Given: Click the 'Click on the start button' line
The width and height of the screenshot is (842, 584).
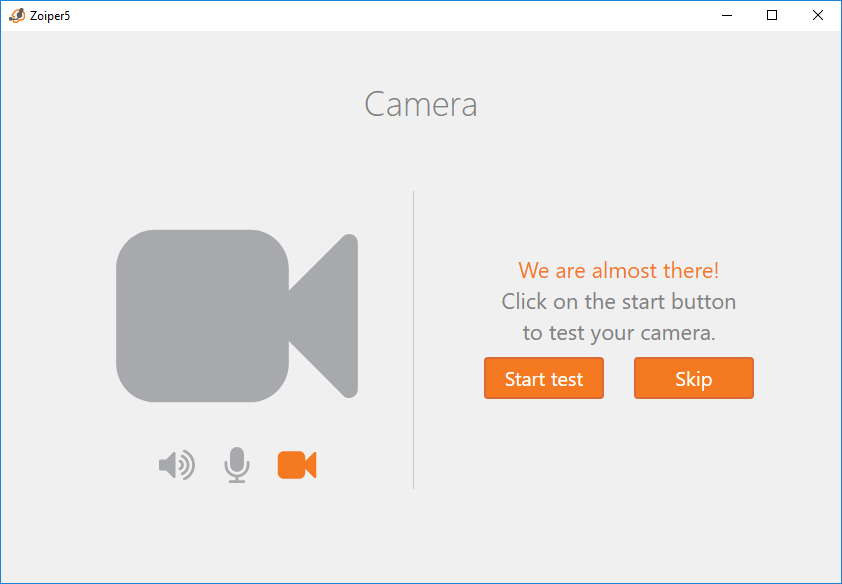Looking at the screenshot, I should 618,302.
